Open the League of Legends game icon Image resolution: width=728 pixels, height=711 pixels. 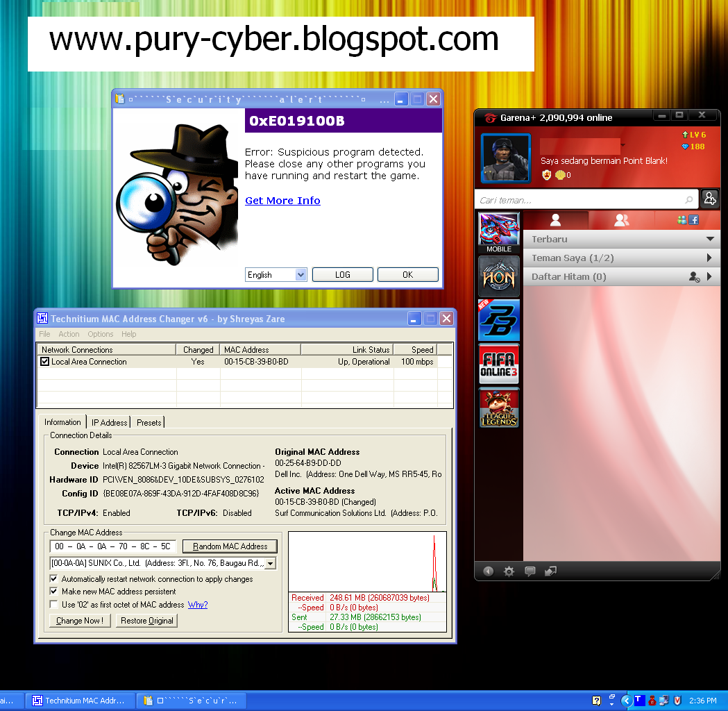pos(499,408)
